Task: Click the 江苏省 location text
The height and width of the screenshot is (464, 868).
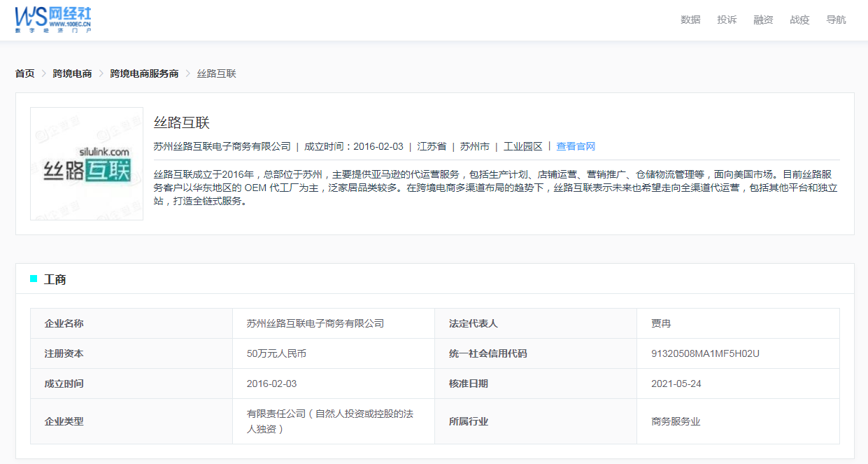Action: pyautogui.click(x=432, y=146)
